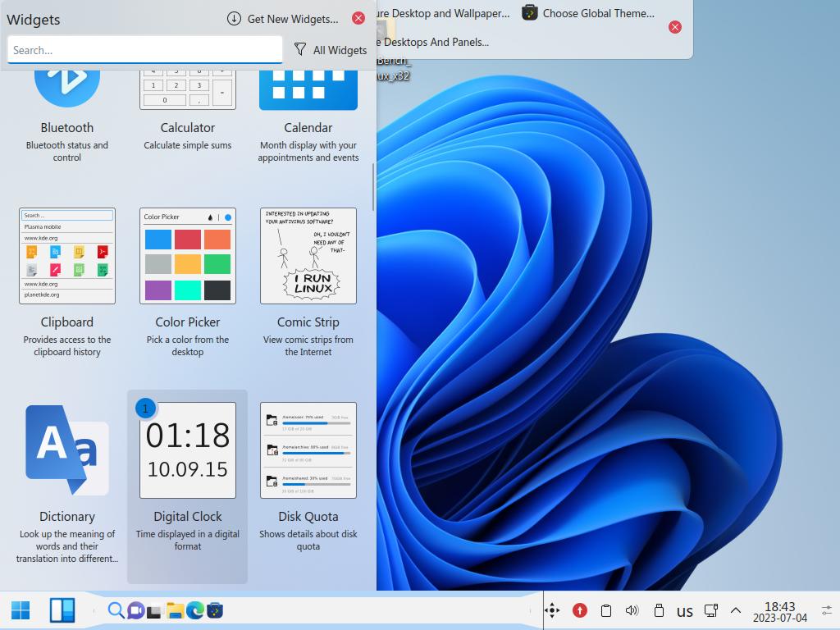Open the All Widgets filter dropdown
Image resolution: width=840 pixels, height=630 pixels.
(331, 50)
